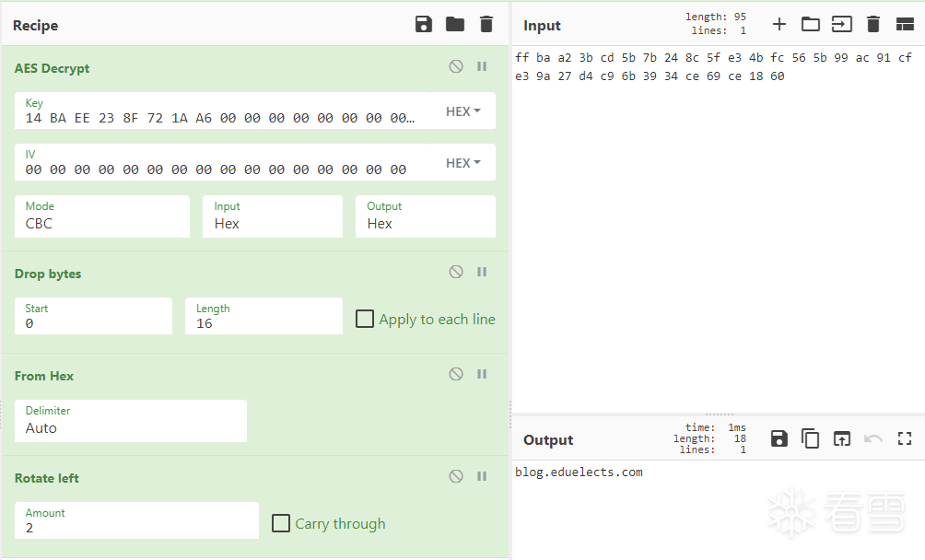Save output to file
The image size is (925, 560).
click(x=779, y=439)
